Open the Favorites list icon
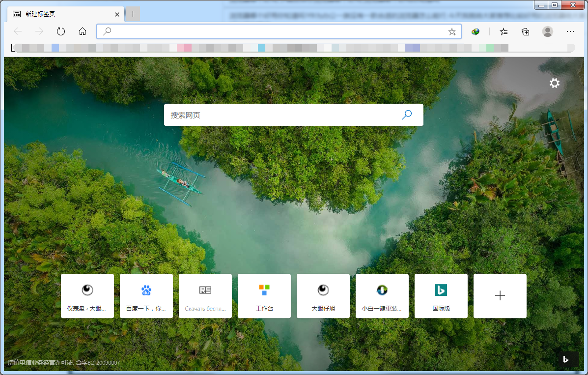The width and height of the screenshot is (588, 375). 504,31
